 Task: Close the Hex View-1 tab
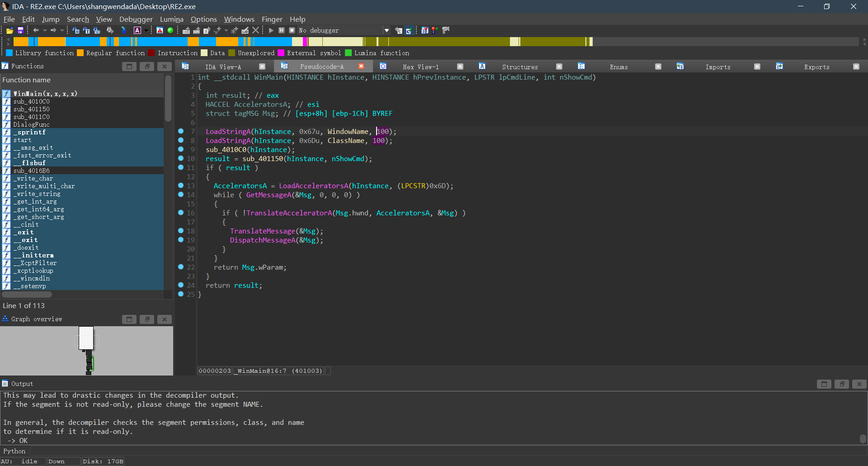coord(460,67)
